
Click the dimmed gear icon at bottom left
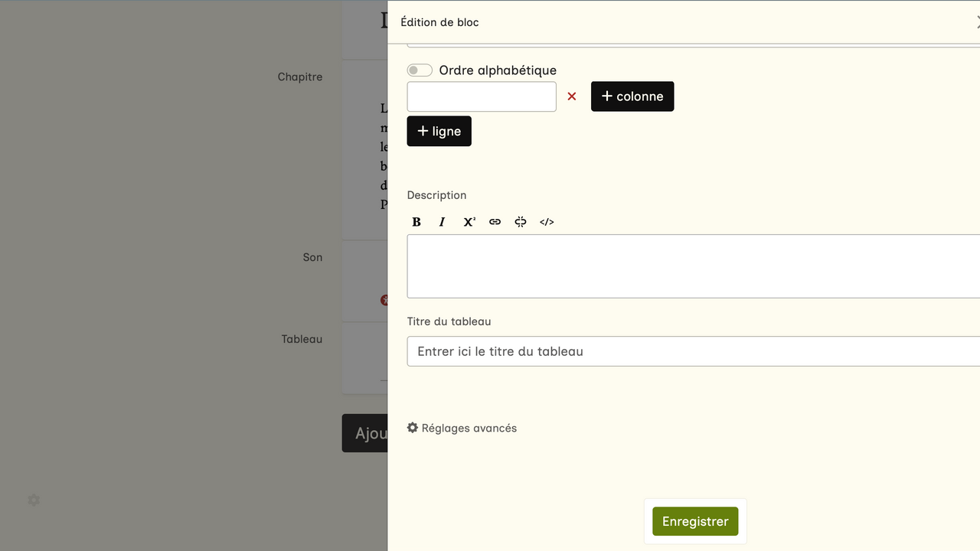(x=34, y=500)
